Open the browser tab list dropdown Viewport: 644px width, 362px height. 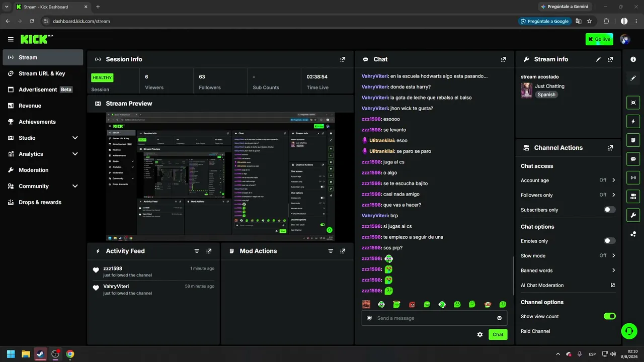click(x=7, y=7)
